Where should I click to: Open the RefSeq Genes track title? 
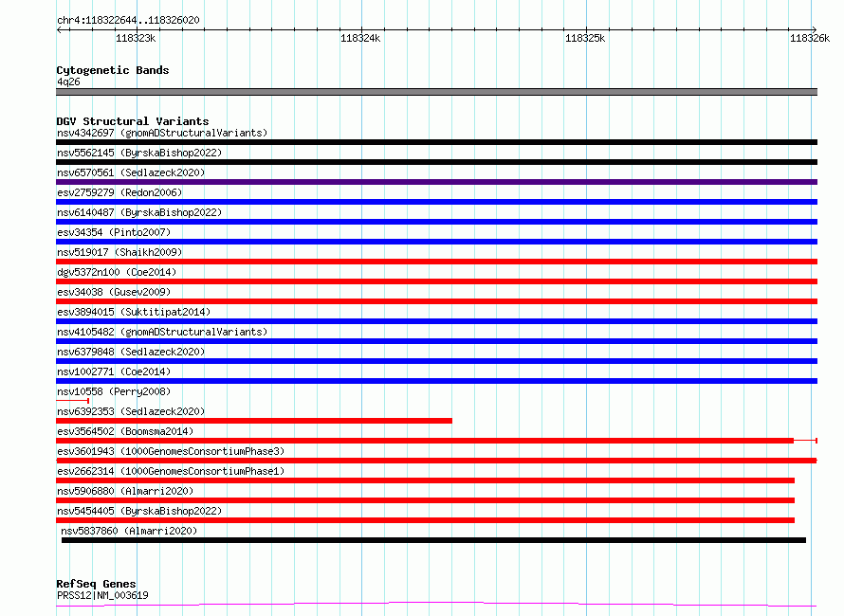coord(96,584)
